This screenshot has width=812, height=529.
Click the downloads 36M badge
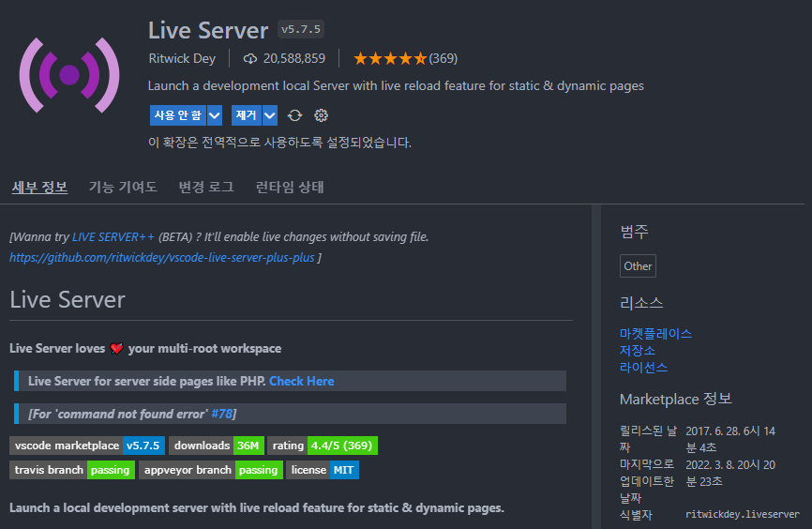coord(217,446)
